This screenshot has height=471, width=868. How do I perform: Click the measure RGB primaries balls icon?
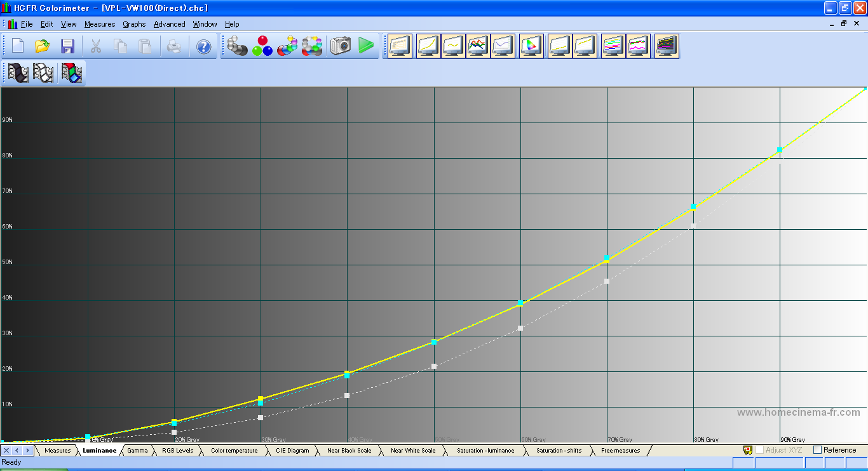[262, 46]
